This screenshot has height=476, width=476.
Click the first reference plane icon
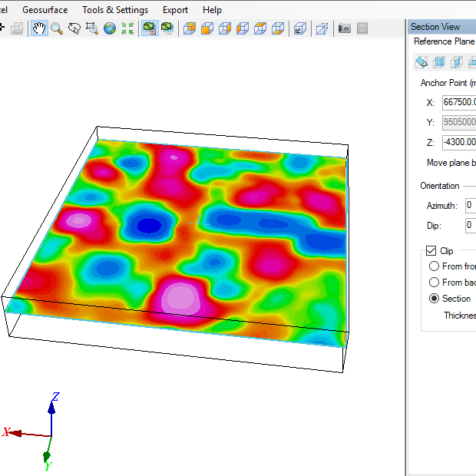click(421, 62)
